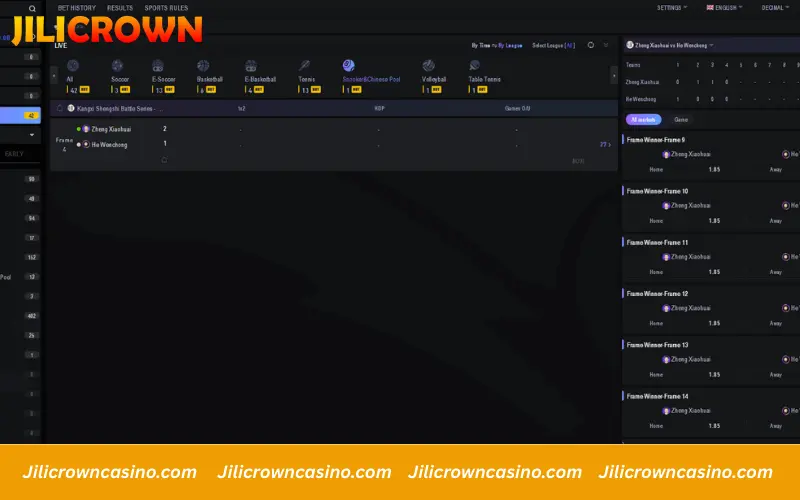Bet Home 1.85 on Frame 11 winner
This screenshot has height=500, width=800.
[714, 272]
